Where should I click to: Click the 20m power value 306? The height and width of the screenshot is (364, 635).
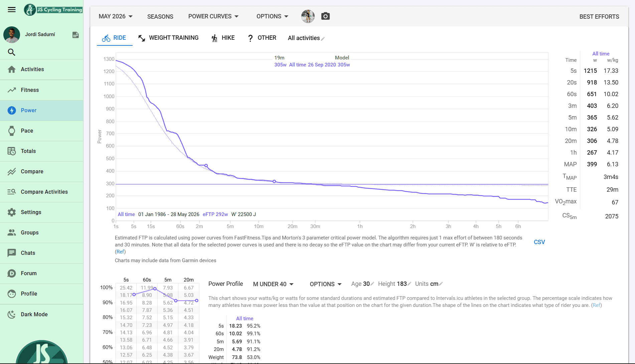592,141
